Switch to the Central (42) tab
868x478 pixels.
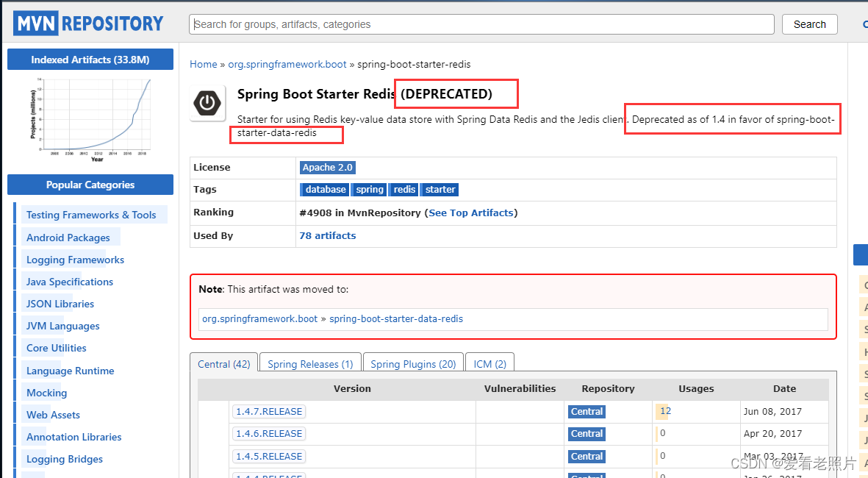(223, 363)
